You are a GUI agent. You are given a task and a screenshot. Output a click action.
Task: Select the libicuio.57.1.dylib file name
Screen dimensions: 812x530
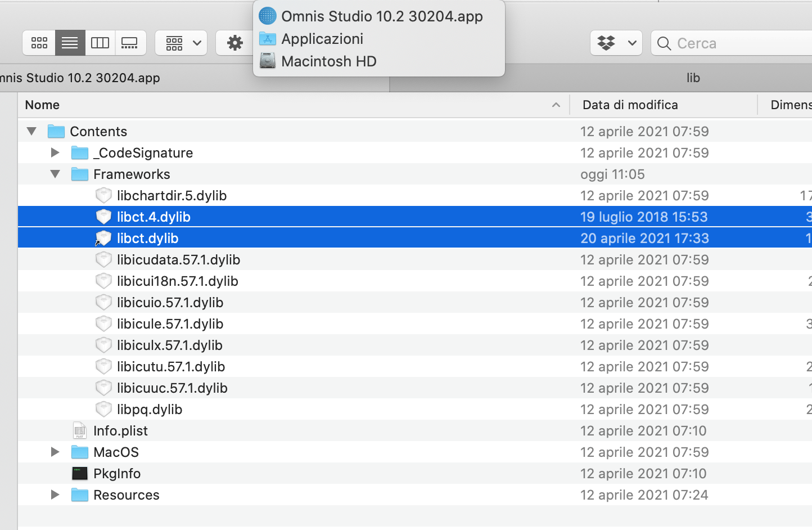click(170, 302)
